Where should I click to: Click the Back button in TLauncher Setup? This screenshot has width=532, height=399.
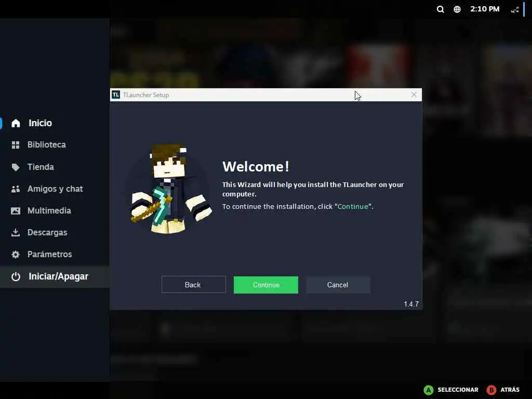click(193, 285)
